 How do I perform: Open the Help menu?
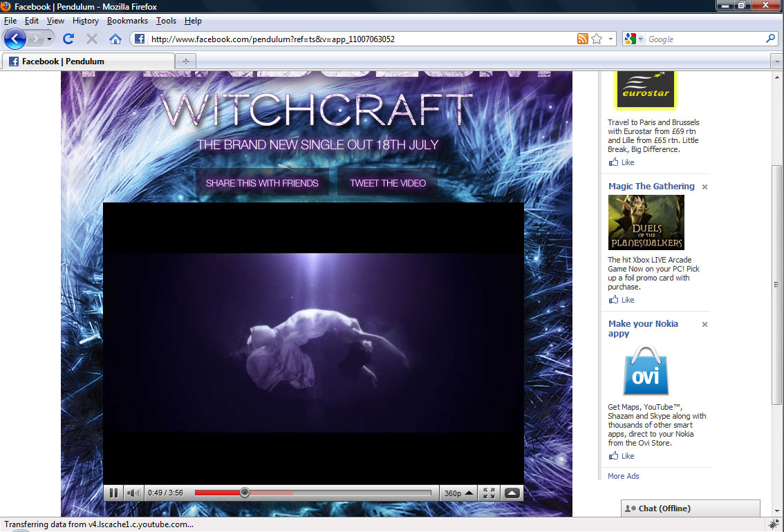click(x=193, y=21)
